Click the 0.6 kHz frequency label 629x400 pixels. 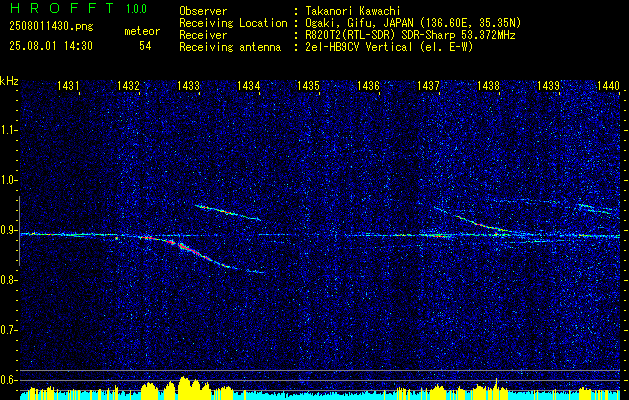pyautogui.click(x=8, y=380)
